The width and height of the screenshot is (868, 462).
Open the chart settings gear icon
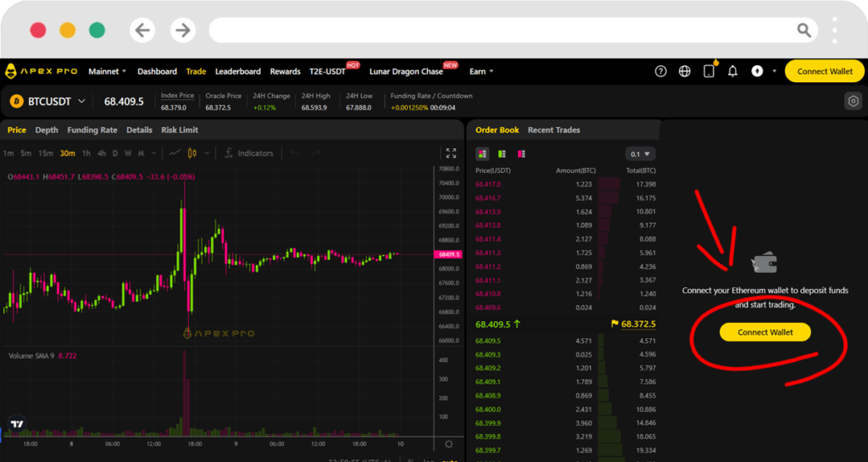tap(448, 444)
